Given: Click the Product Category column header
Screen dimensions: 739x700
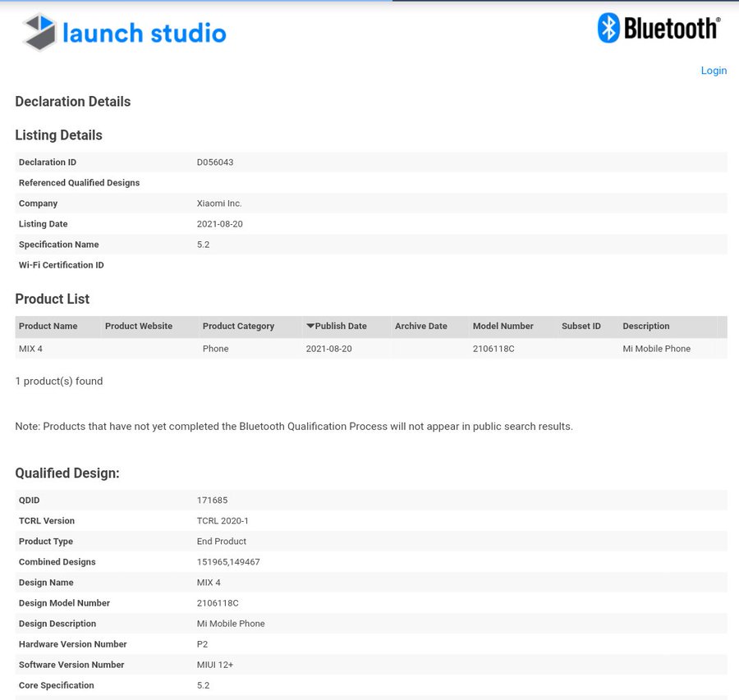Looking at the screenshot, I should click(238, 326).
